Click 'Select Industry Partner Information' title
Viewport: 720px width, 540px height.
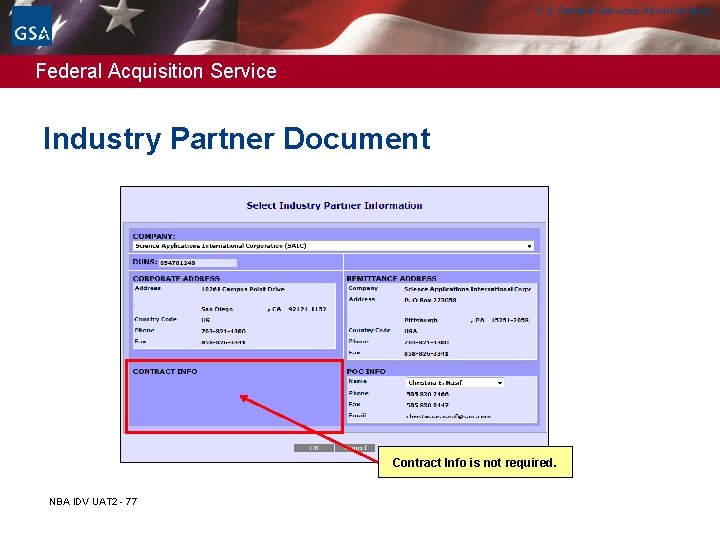[334, 206]
